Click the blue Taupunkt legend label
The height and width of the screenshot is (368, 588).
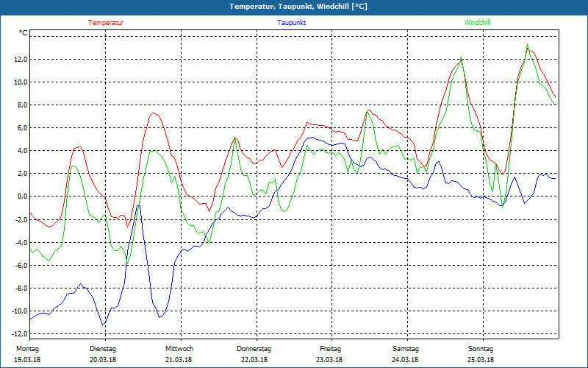(x=291, y=23)
